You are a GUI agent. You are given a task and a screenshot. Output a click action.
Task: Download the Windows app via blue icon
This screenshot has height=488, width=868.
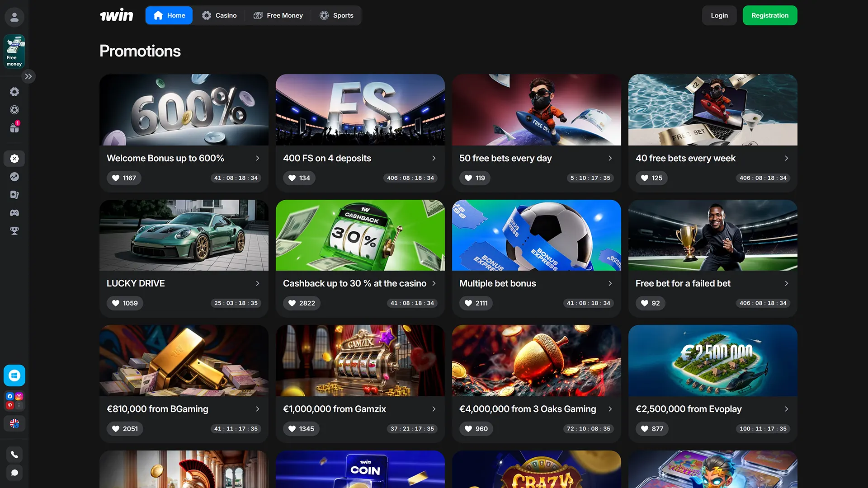pyautogui.click(x=14, y=375)
